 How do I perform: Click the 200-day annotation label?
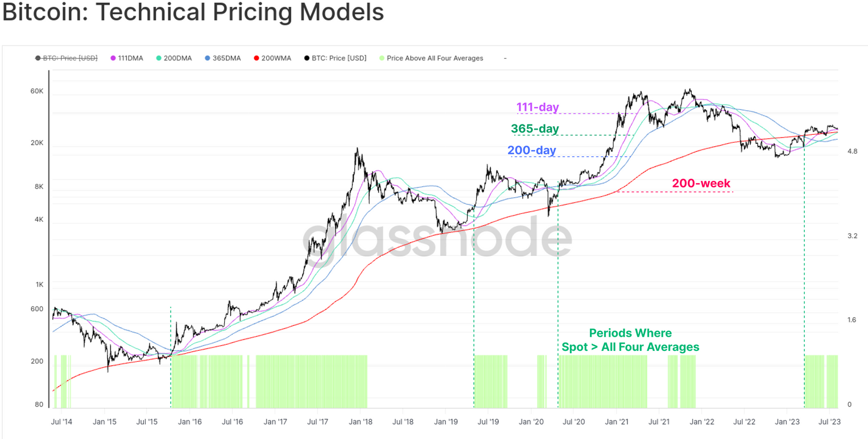531,151
